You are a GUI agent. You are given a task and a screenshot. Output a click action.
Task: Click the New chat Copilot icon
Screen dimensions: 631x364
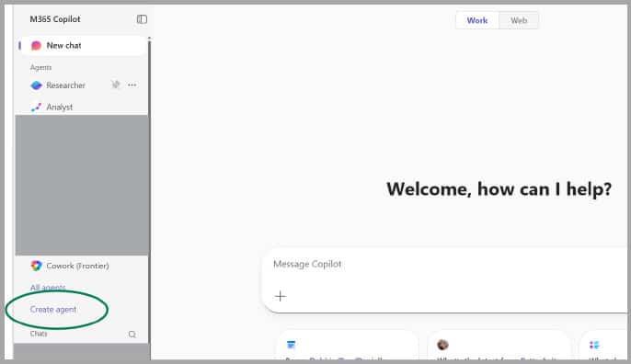(x=36, y=45)
